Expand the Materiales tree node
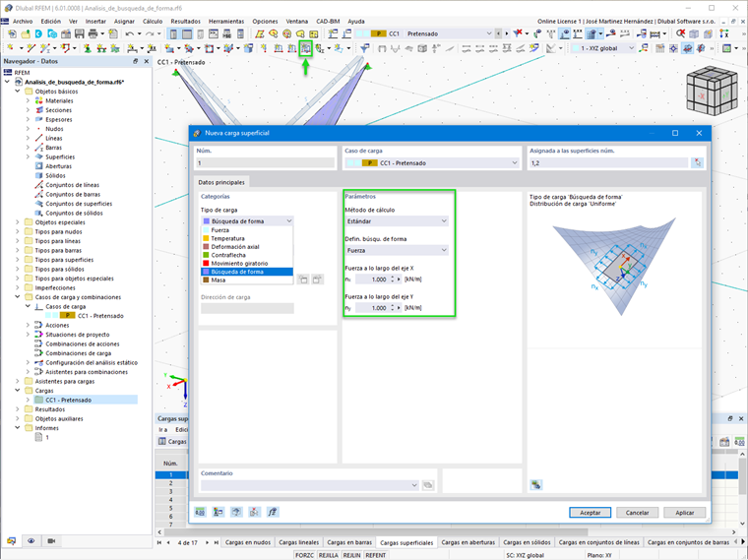This screenshot has width=748, height=560. (28, 100)
